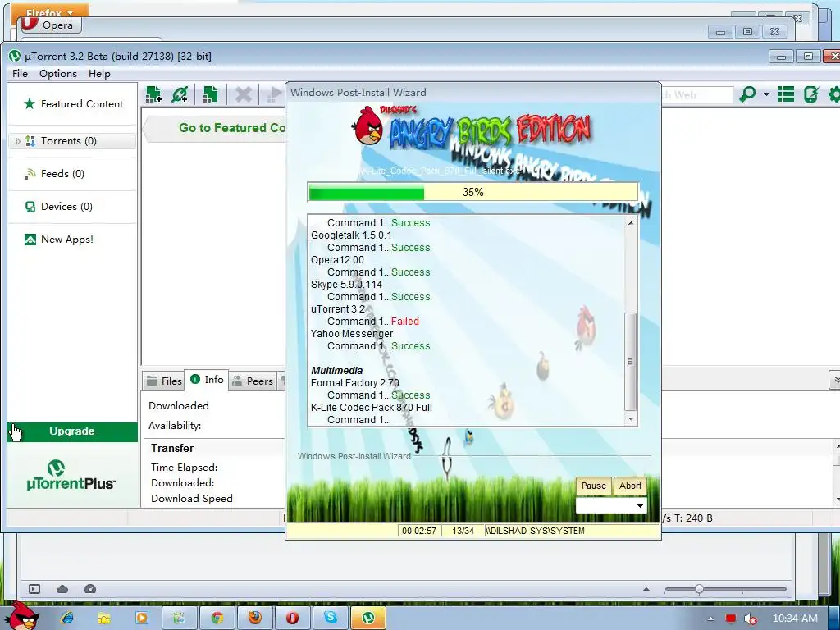This screenshot has height=630, width=840.
Task: Open uTorrent preferences gear icon
Action: [x=834, y=94]
